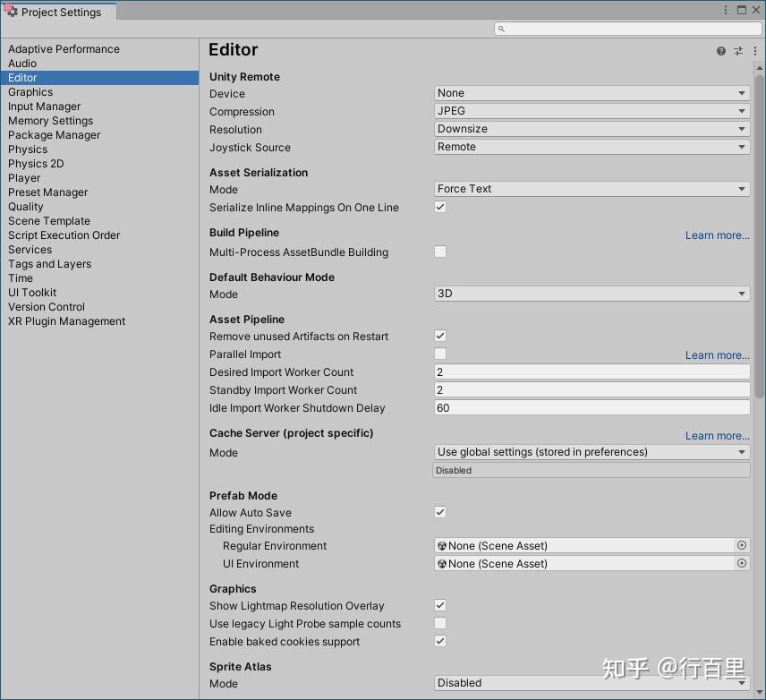Click the Desired Import Worker Count field

(x=592, y=371)
